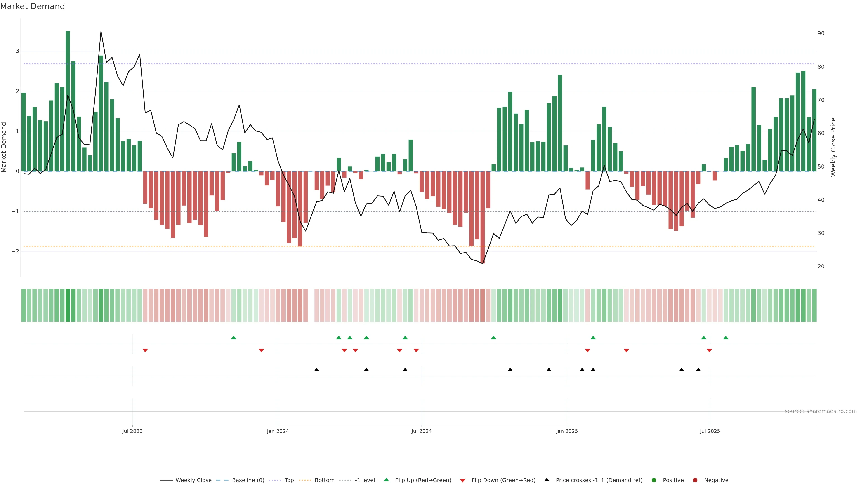Click the black Price crosses triangle legend icon
868x488 pixels.
click(x=547, y=480)
